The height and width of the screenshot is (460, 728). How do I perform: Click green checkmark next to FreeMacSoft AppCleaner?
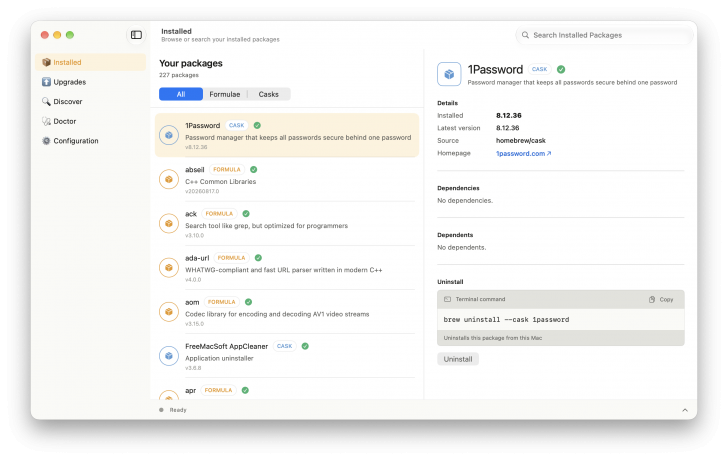pos(305,346)
